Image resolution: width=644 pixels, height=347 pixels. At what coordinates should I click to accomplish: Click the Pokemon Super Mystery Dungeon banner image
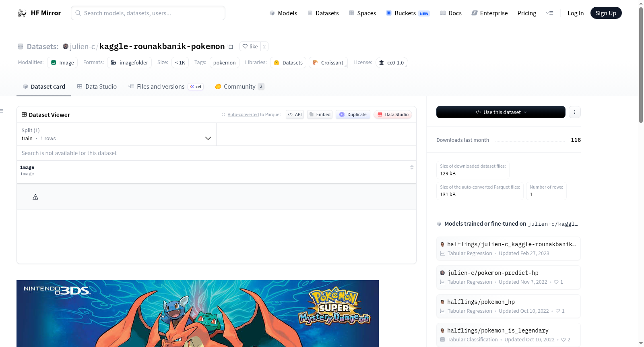tap(198, 314)
